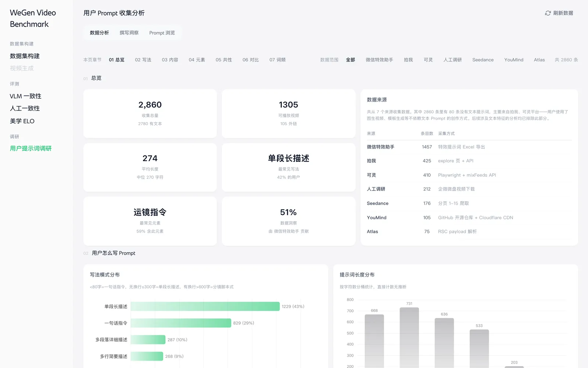Open the 数据集构建 sidebar page

pos(25,56)
